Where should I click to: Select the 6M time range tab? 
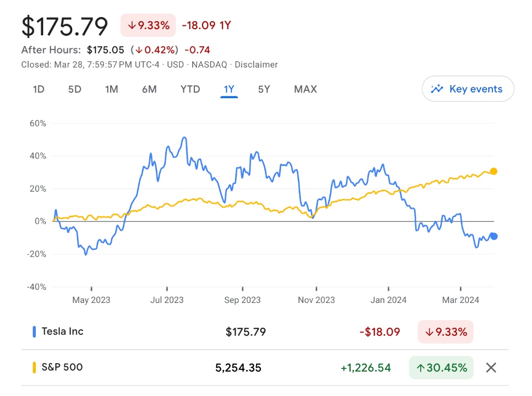(149, 89)
